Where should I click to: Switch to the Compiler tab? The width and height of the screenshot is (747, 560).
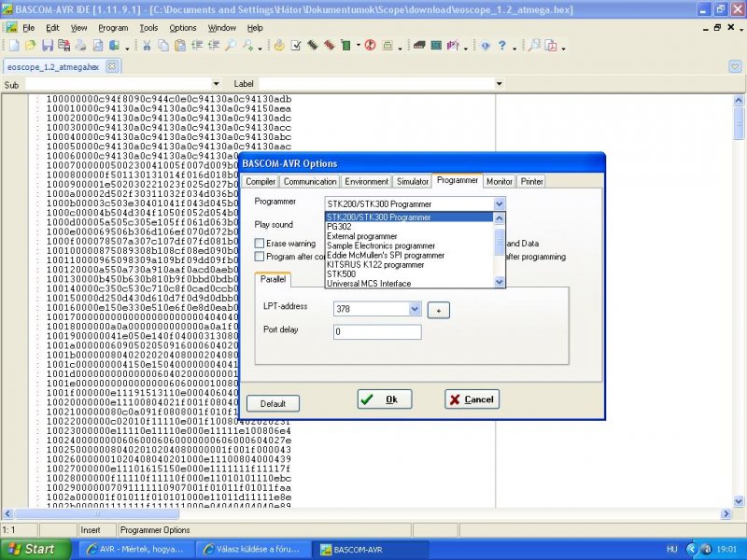click(x=261, y=181)
